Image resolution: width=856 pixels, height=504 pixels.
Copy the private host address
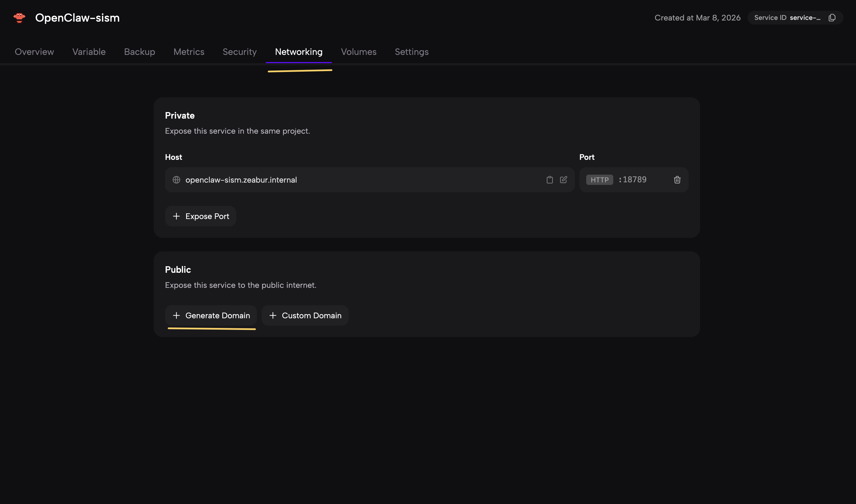coord(550,180)
